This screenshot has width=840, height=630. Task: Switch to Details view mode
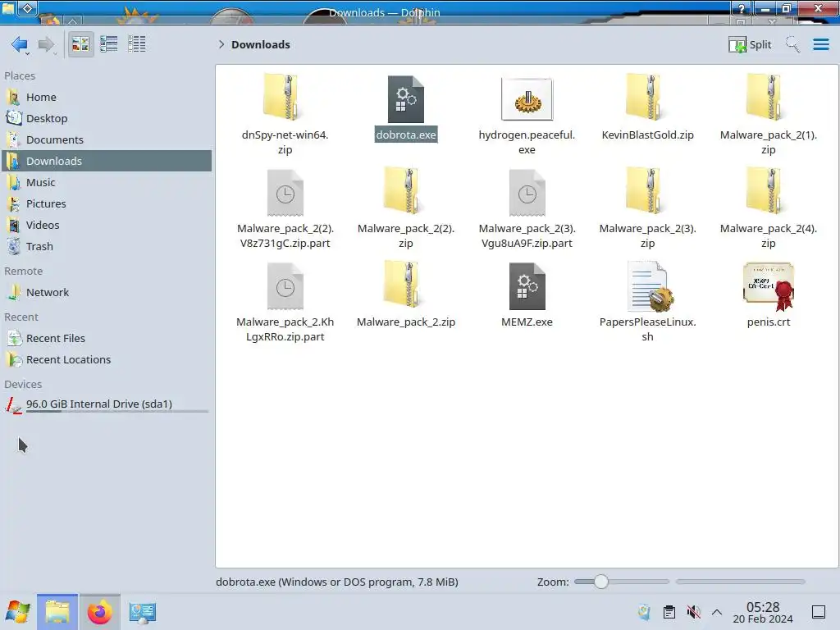point(137,44)
